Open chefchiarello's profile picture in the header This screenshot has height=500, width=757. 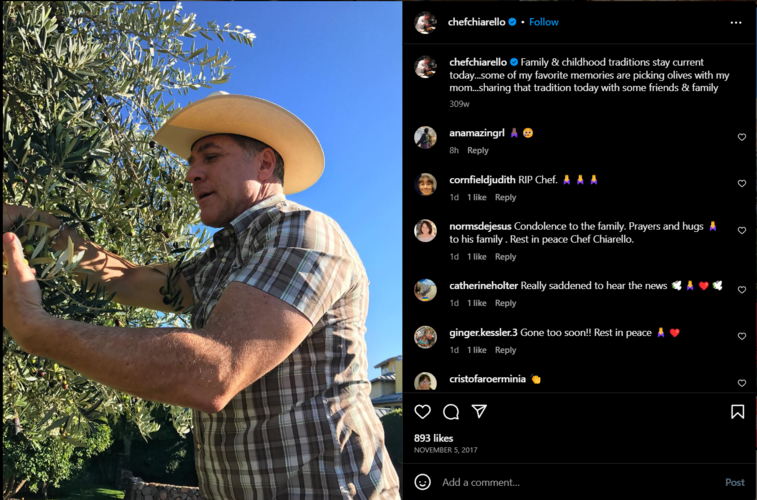pyautogui.click(x=426, y=22)
